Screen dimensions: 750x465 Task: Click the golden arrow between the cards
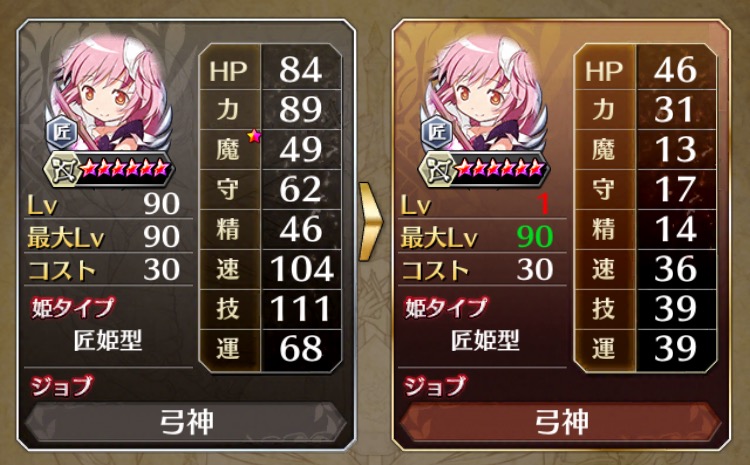tap(370, 221)
